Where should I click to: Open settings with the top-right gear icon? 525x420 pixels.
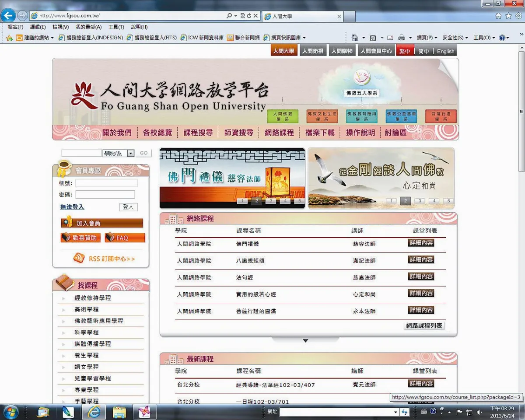click(x=518, y=16)
